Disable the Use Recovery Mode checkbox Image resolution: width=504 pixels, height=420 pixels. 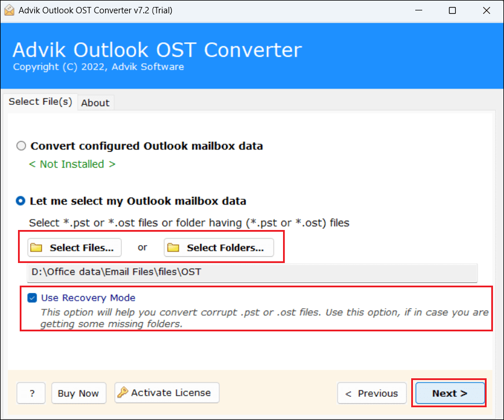pyautogui.click(x=32, y=298)
